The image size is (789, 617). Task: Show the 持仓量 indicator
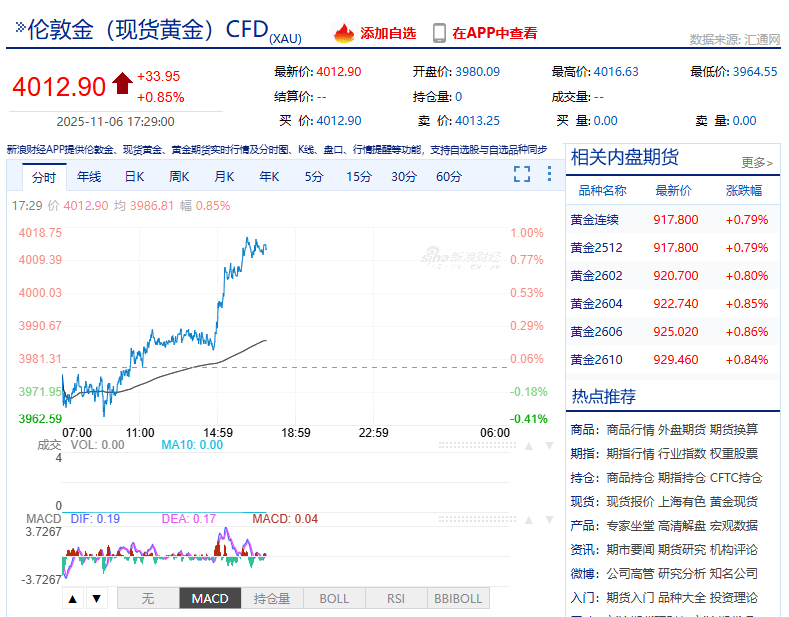click(x=272, y=599)
